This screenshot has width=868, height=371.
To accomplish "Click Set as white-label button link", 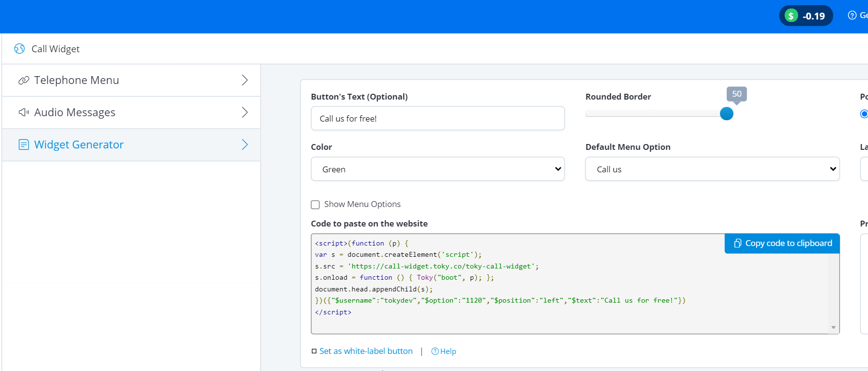I will click(x=366, y=351).
